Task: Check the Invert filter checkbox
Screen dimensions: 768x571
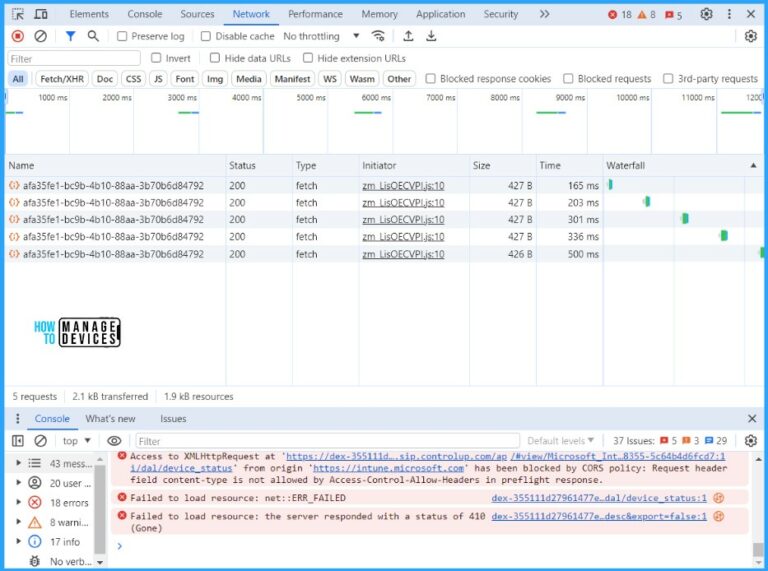Action: 156,58
